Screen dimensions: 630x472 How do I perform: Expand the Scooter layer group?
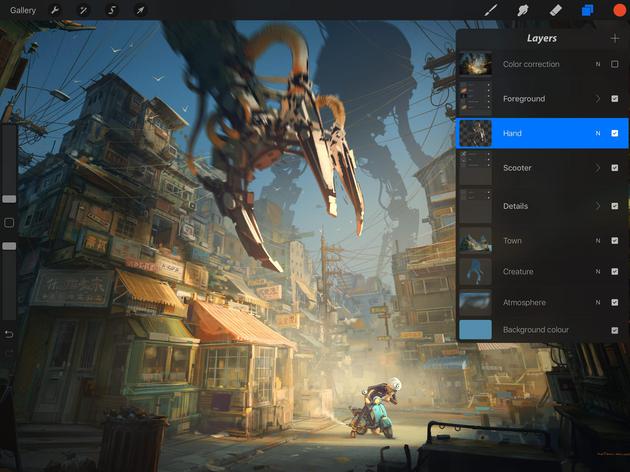tap(598, 168)
